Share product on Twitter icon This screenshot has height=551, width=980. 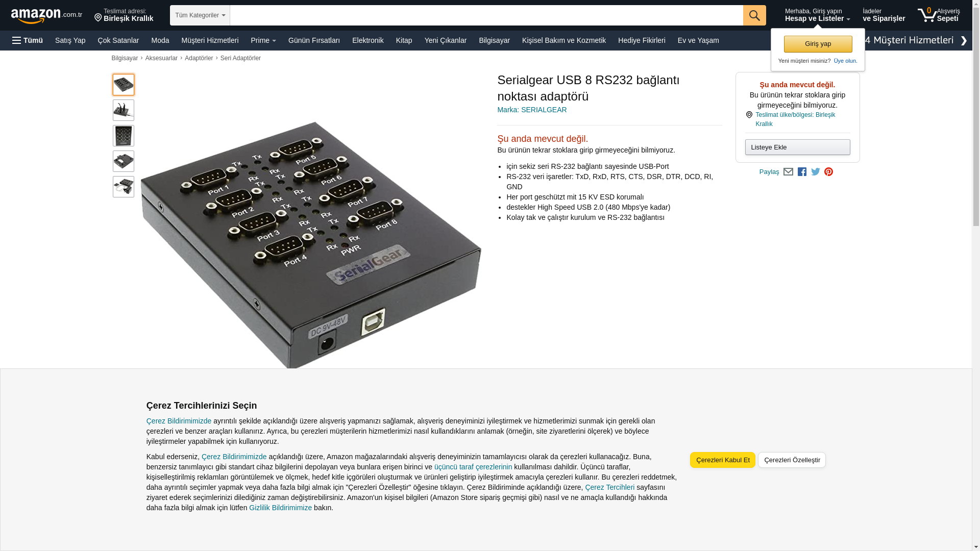[816, 172]
